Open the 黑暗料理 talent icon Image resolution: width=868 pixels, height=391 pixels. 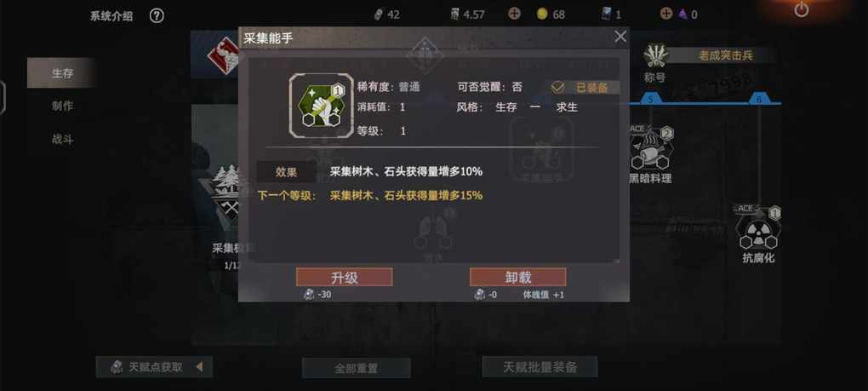(x=651, y=148)
